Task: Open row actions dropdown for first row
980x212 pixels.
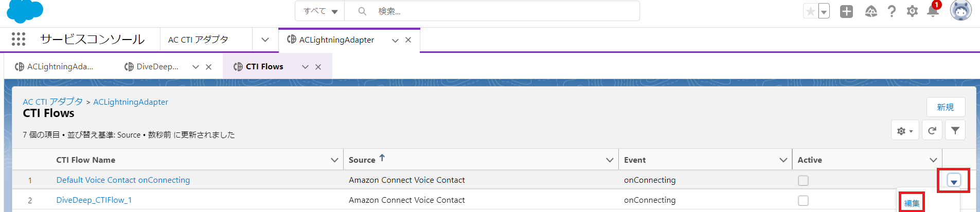Action: click(x=954, y=181)
